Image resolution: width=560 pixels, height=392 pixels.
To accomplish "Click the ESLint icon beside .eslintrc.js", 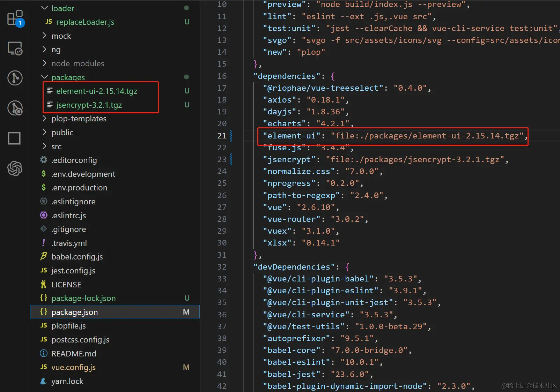I will pyautogui.click(x=44, y=215).
